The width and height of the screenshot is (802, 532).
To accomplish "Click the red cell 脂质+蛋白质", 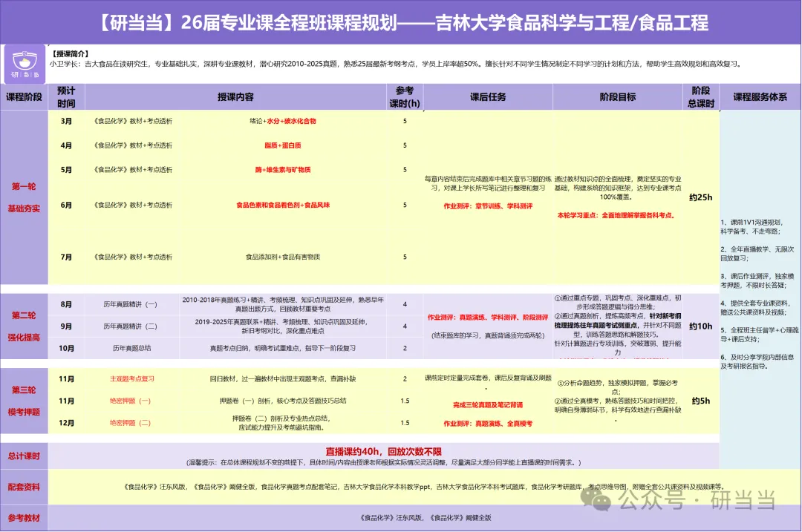I will coord(283,145).
